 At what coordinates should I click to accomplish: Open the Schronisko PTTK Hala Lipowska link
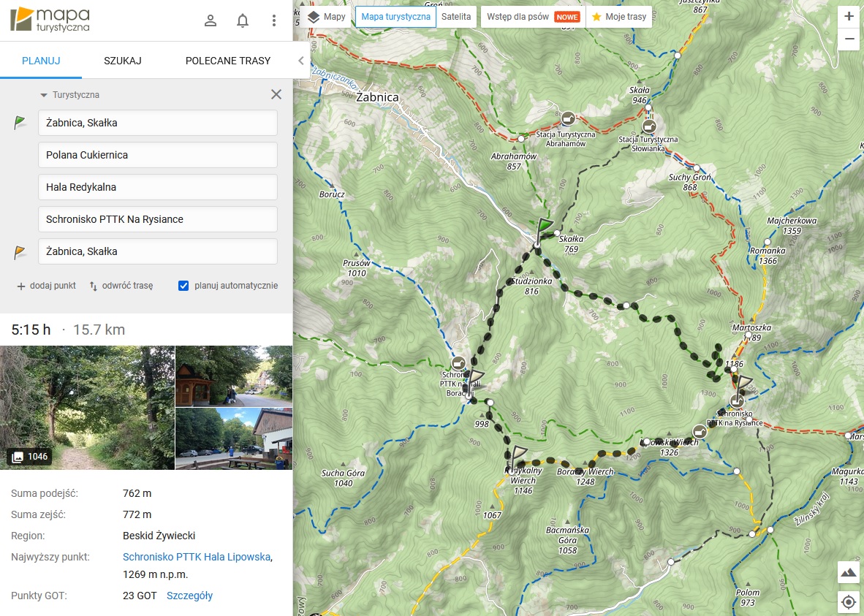point(197,557)
